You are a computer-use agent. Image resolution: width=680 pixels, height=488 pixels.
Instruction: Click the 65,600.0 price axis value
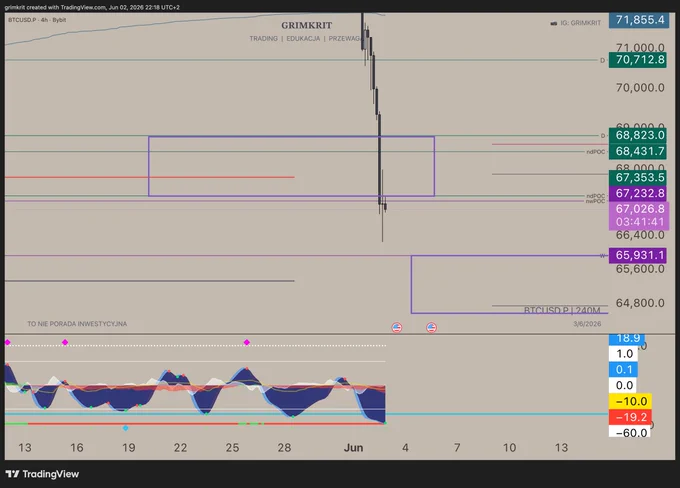click(x=640, y=269)
